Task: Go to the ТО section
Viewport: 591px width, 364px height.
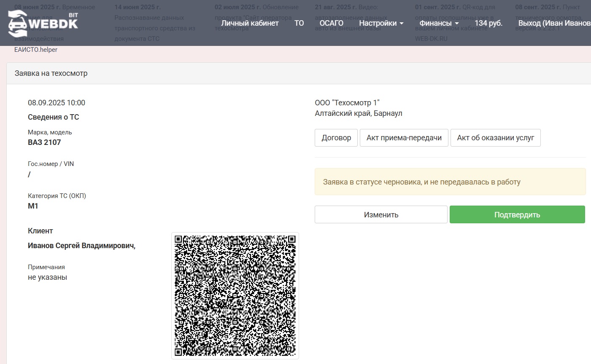Action: (299, 23)
